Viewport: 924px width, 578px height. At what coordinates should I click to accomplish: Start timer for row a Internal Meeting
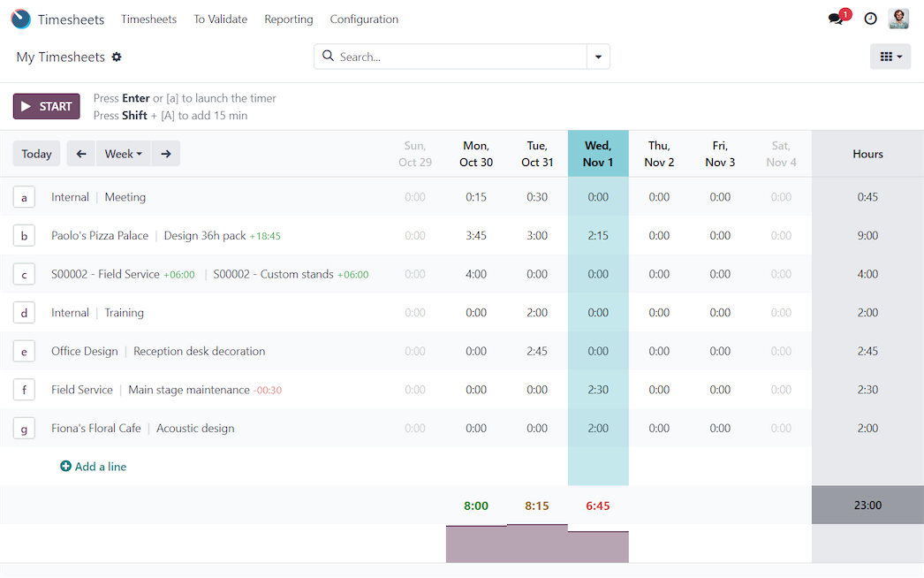coord(24,197)
